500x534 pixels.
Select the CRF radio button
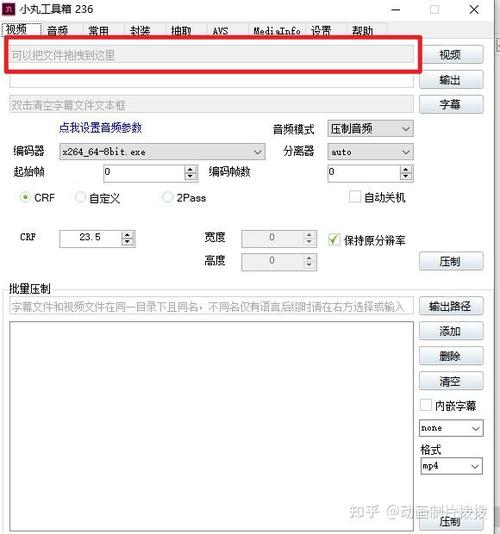pyautogui.click(x=25, y=197)
